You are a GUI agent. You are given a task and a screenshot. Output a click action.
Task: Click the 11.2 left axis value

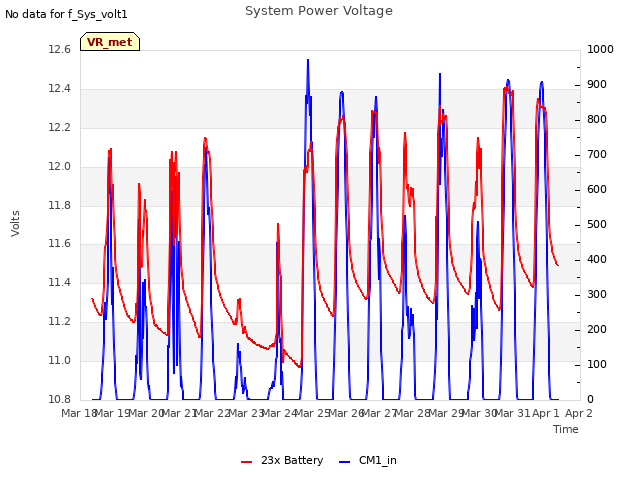[60, 322]
